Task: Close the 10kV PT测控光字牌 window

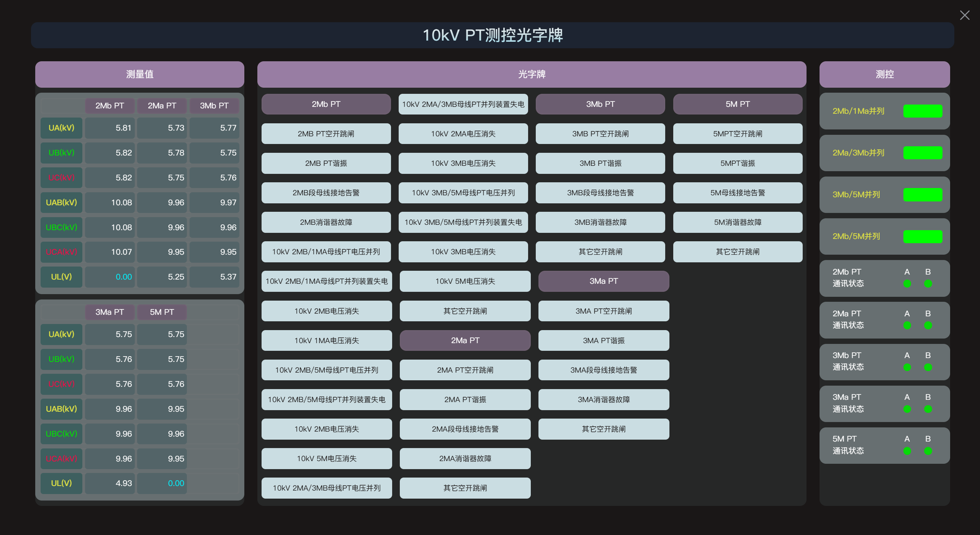Action: click(x=965, y=15)
